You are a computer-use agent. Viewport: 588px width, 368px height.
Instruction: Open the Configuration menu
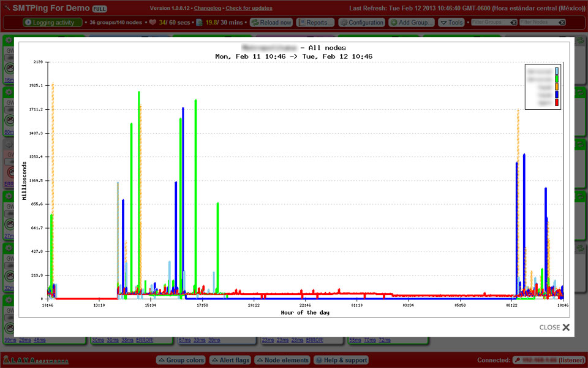coord(361,23)
